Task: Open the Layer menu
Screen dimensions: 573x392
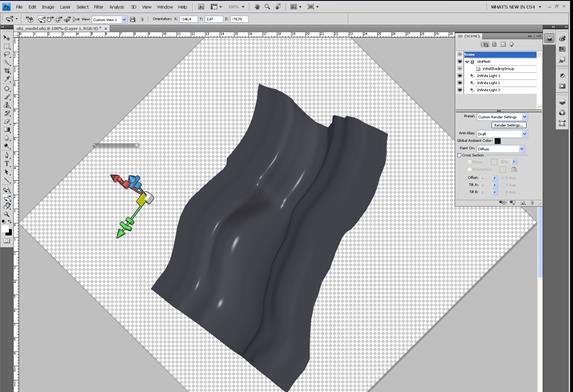Action: click(65, 7)
